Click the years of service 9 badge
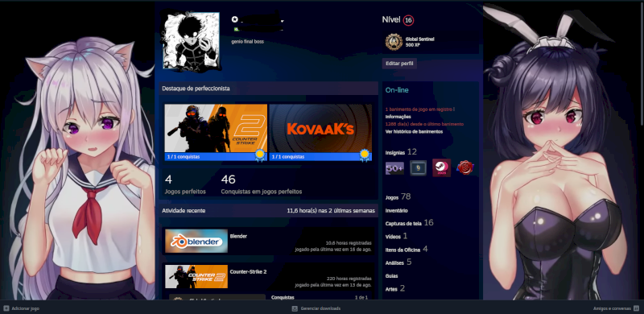Image resolution: width=644 pixels, height=314 pixels. coord(418,168)
